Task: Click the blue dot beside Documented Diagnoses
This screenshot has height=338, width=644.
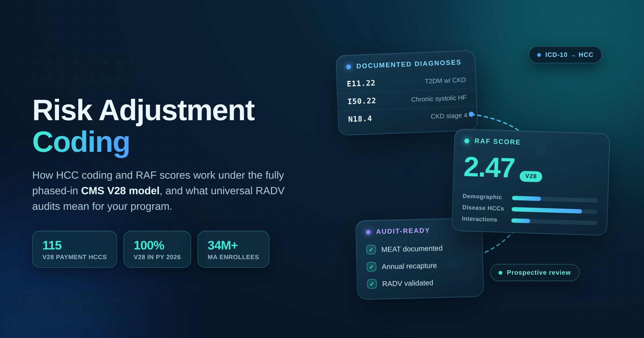Action: click(x=349, y=67)
